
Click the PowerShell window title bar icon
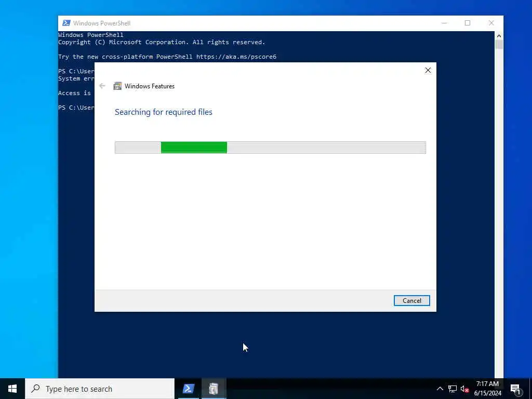click(66, 23)
